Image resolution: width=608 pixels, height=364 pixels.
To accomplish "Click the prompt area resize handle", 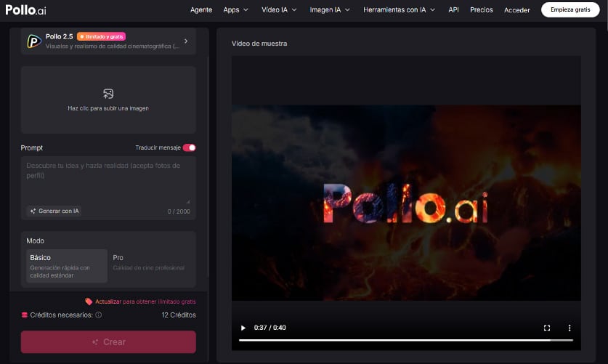I will [188, 201].
